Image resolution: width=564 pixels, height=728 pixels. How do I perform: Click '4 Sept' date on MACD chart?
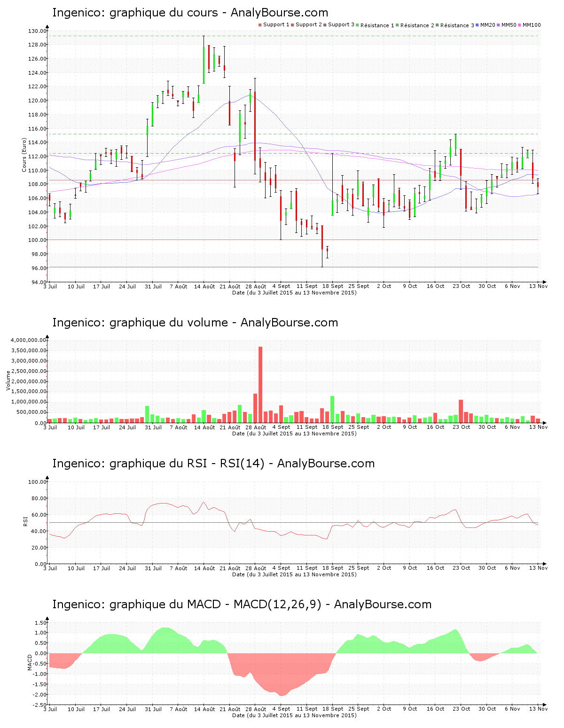282,709
